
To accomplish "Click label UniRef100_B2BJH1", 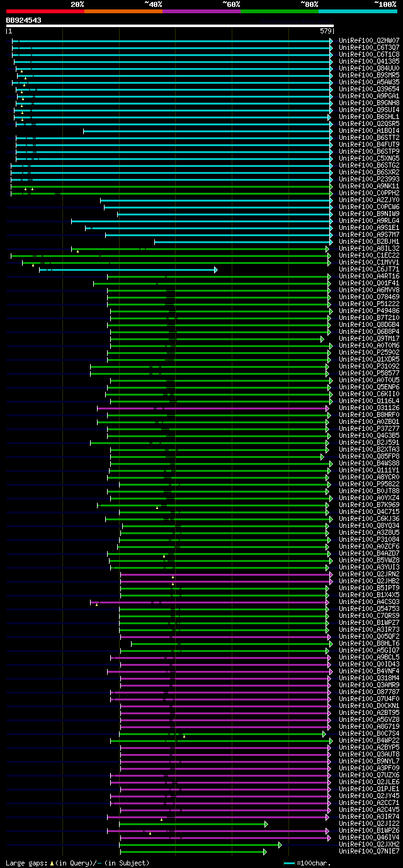I will (x=369, y=241).
